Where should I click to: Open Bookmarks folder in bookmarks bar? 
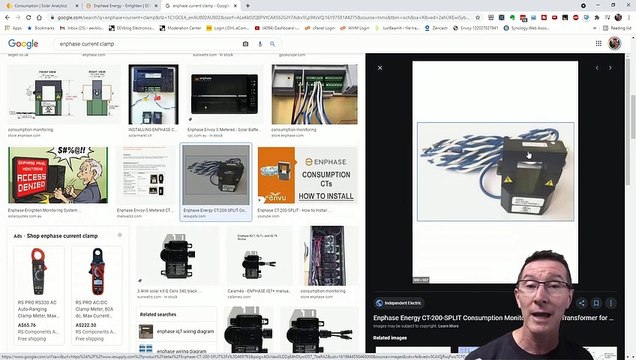point(41,28)
